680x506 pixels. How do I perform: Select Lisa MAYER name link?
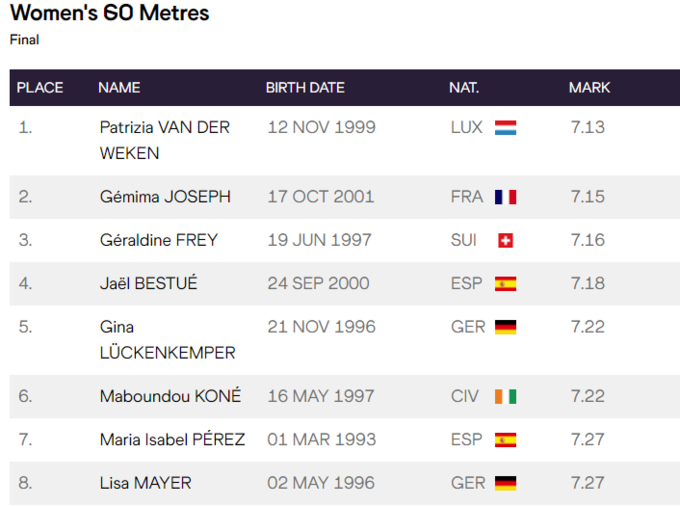145,483
